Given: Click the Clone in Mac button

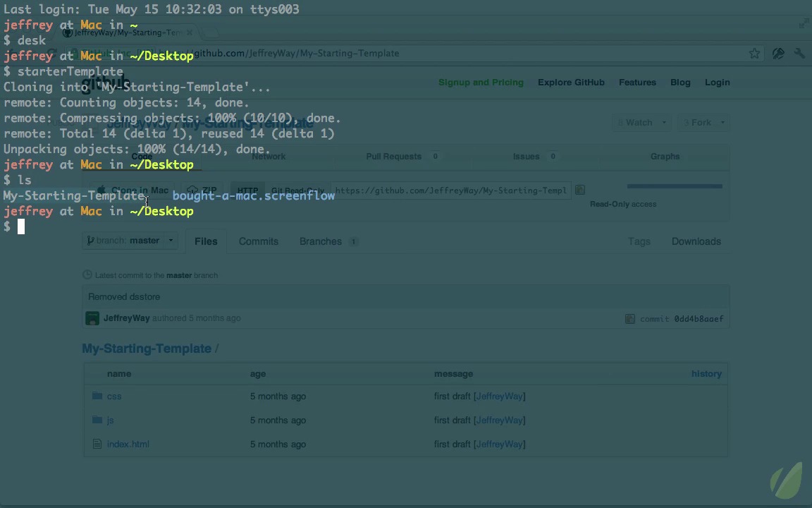Looking at the screenshot, I should [132, 190].
